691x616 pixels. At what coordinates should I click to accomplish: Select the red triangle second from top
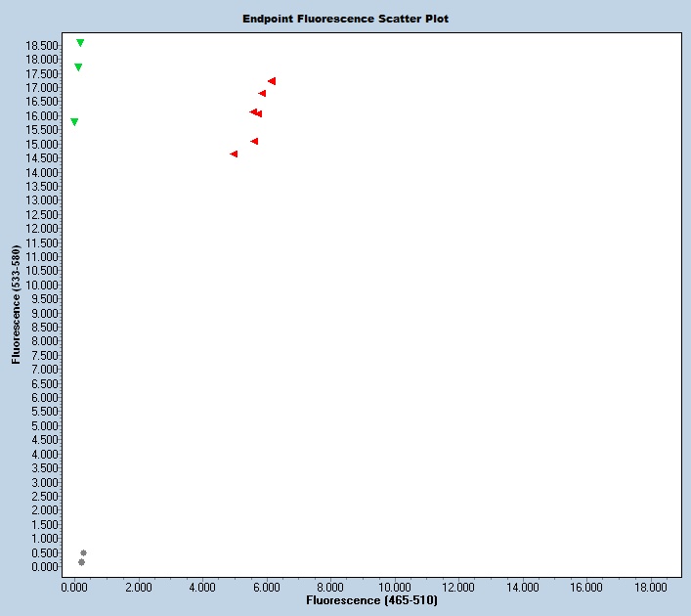[x=262, y=94]
